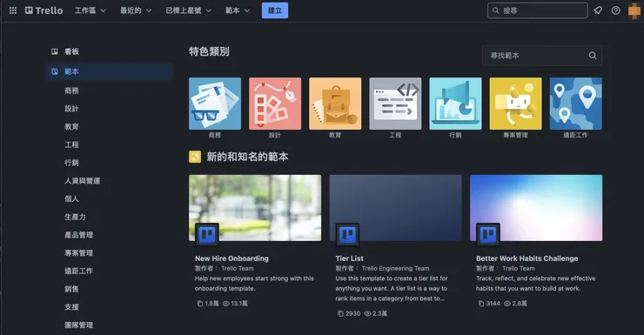This screenshot has width=644, height=335.
Task: Open the user account avatar
Action: [634, 10]
